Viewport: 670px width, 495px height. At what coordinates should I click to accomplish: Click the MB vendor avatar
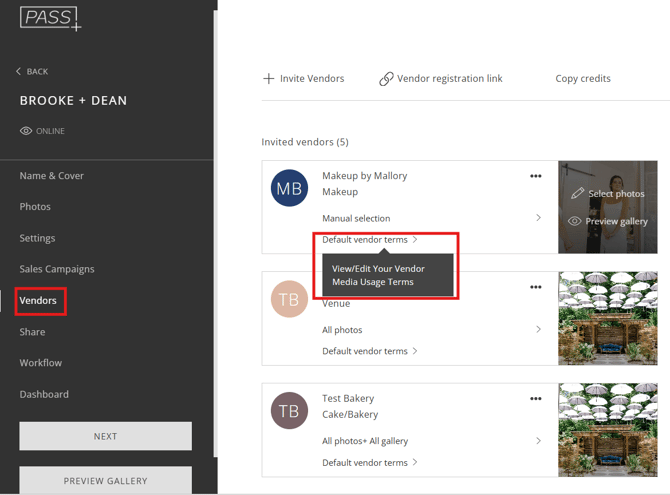click(289, 188)
